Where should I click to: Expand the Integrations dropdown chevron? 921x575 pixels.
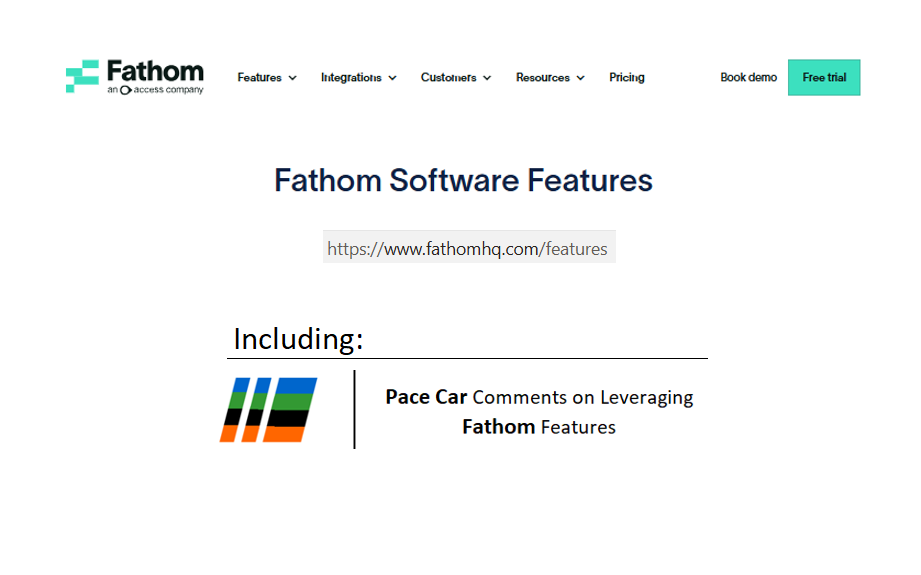392,78
